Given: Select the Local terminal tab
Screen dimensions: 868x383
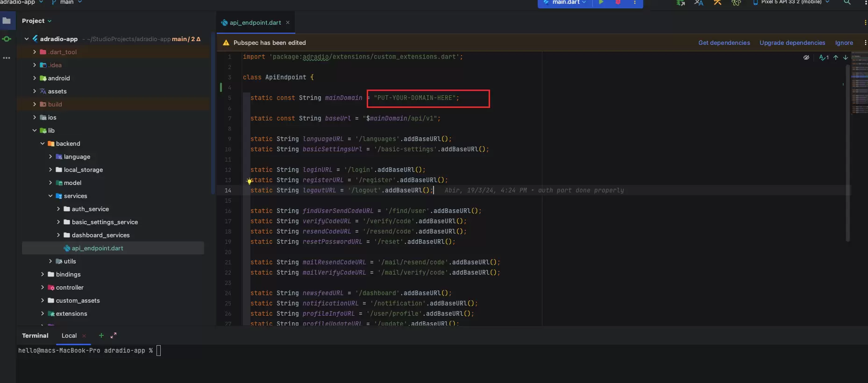Looking at the screenshot, I should 69,335.
